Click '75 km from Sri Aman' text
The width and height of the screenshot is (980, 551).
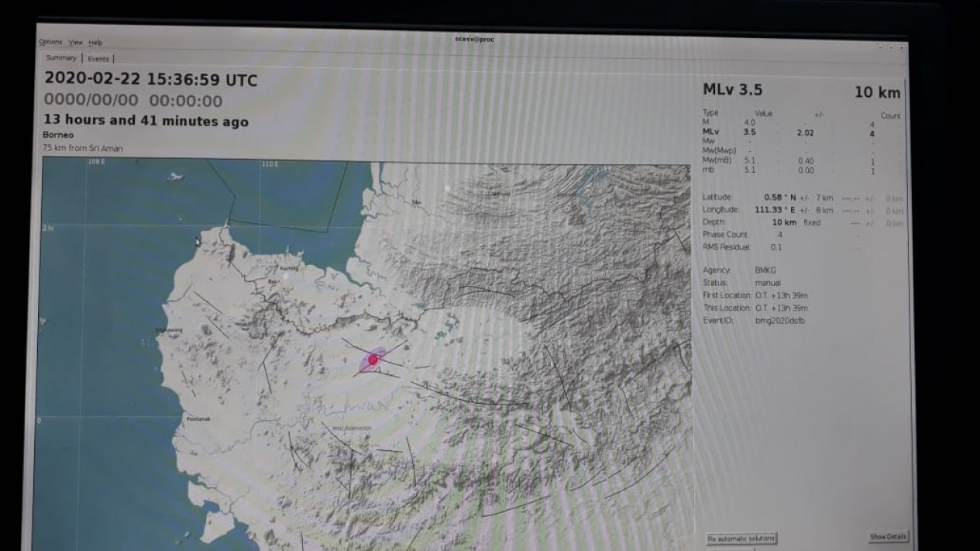point(83,148)
